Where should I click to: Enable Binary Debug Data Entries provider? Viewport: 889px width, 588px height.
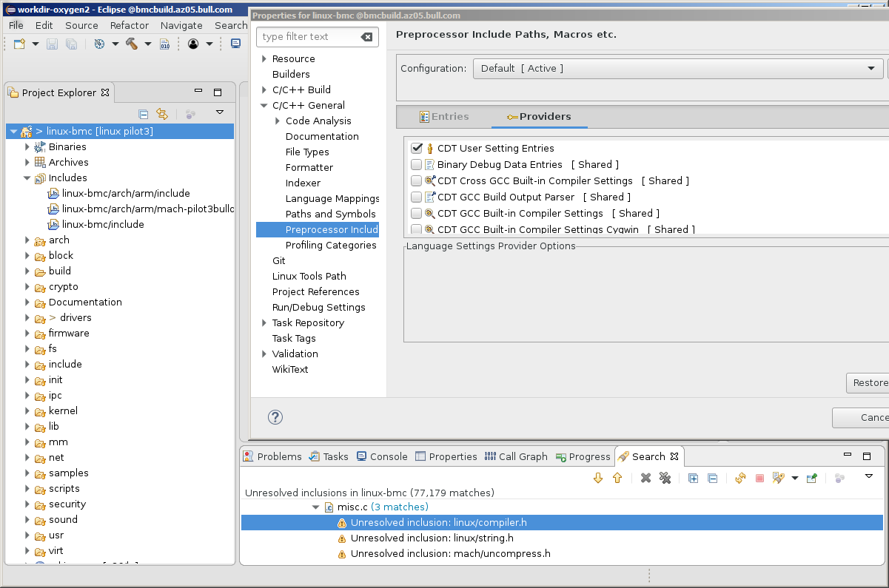417,164
